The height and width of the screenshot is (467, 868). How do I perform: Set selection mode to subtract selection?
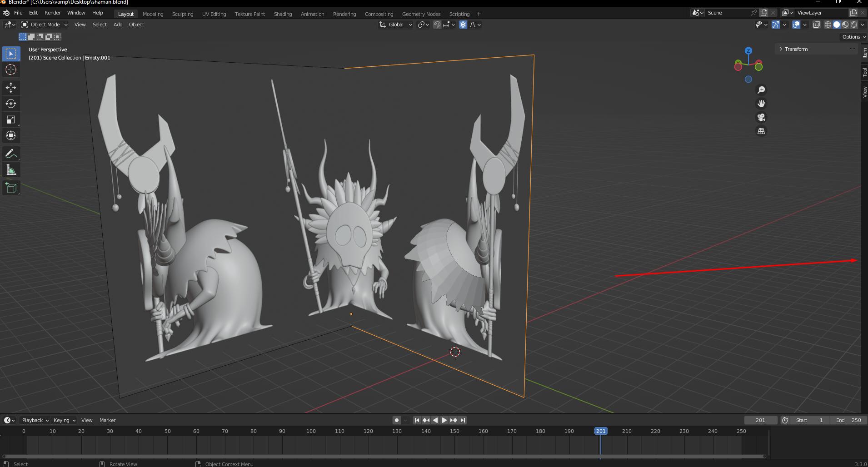[40, 37]
